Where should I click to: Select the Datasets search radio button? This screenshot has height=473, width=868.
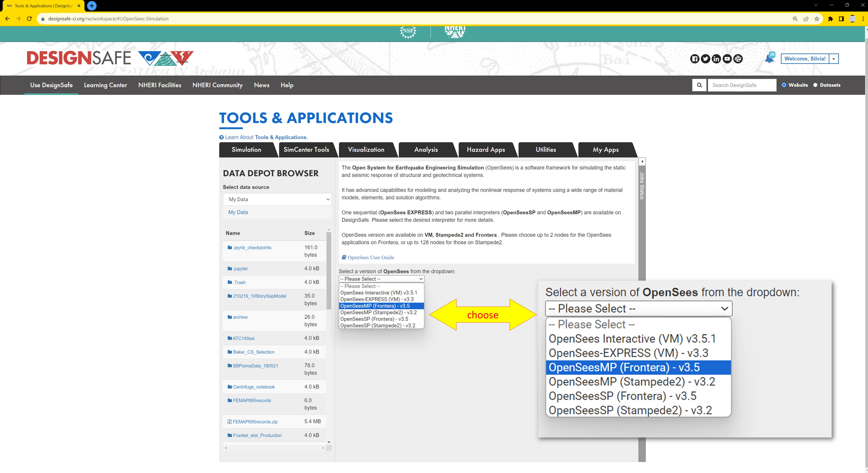[x=815, y=85]
